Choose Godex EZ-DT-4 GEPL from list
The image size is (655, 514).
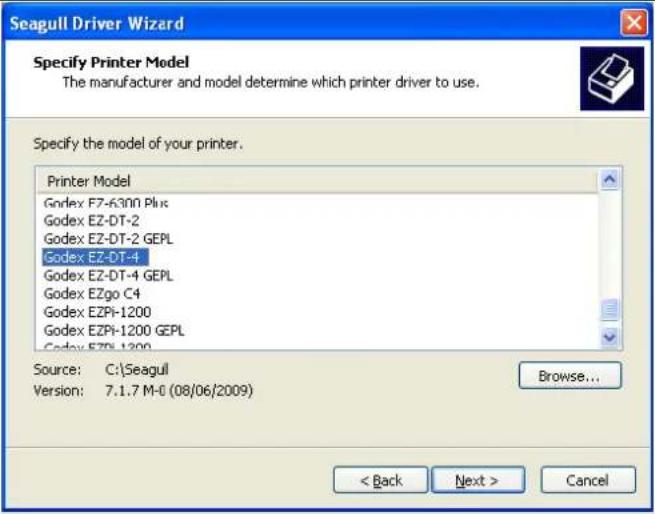tap(108, 276)
